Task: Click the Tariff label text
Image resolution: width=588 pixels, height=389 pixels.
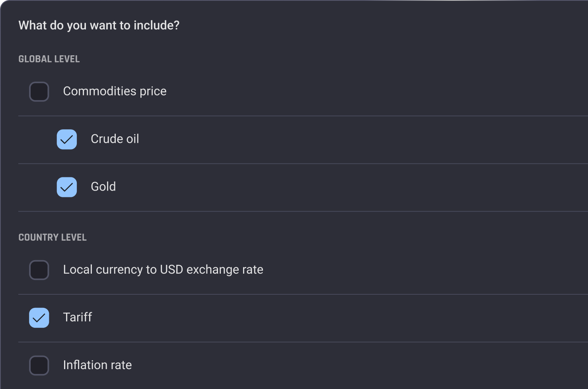Action: (x=77, y=317)
